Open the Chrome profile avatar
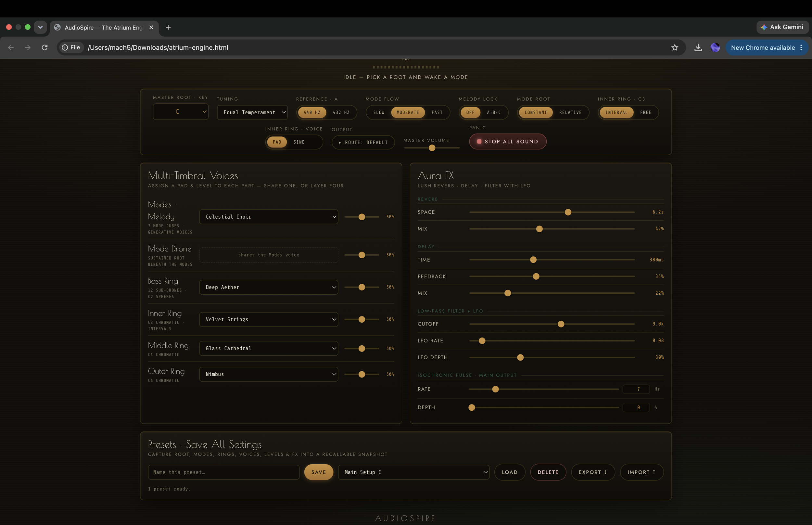This screenshot has width=812, height=525. coord(715,47)
